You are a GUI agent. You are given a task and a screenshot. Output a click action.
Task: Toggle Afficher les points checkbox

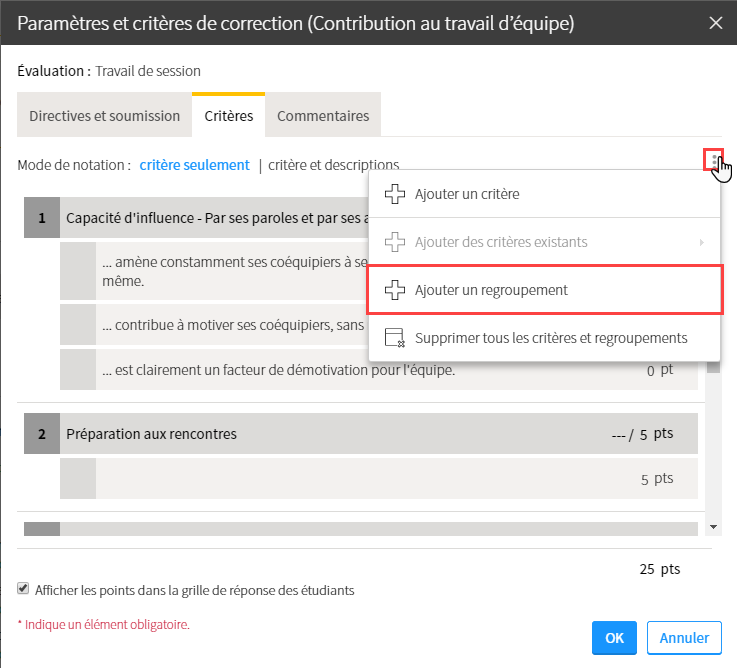[x=23, y=590]
